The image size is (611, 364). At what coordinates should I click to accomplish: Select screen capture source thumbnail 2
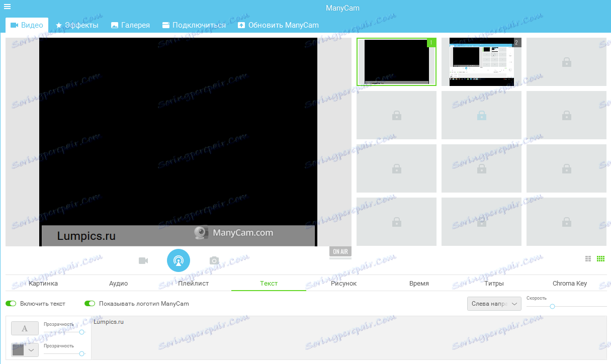coord(481,62)
